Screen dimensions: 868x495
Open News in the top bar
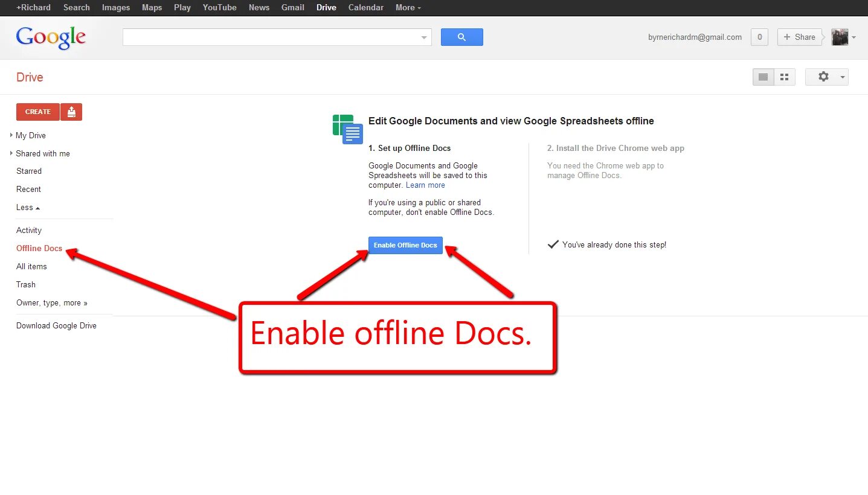pos(259,7)
